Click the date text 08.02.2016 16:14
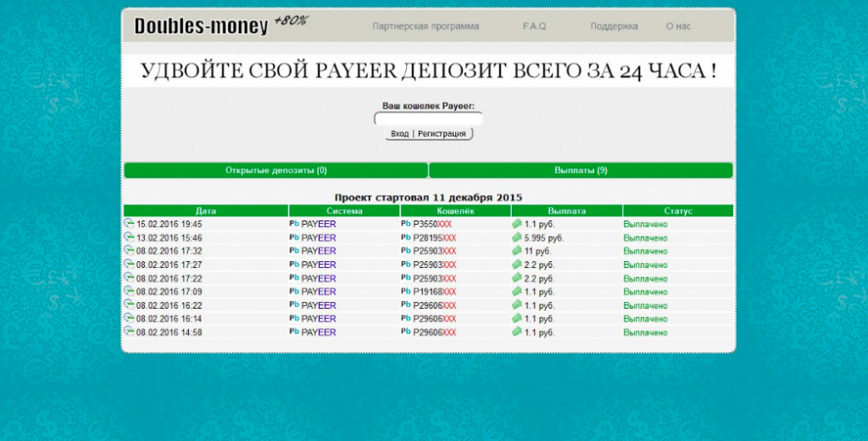 pyautogui.click(x=169, y=319)
